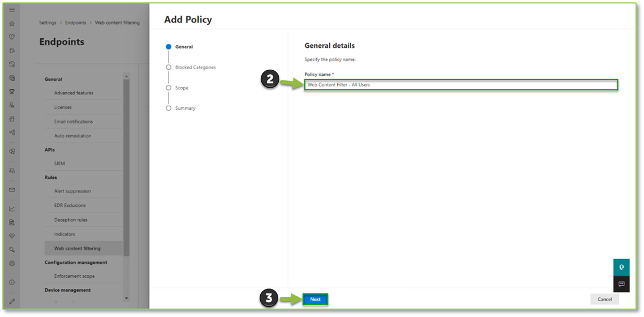Click the shield icon in left rail
The width and height of the screenshot is (644, 317).
click(x=12, y=37)
